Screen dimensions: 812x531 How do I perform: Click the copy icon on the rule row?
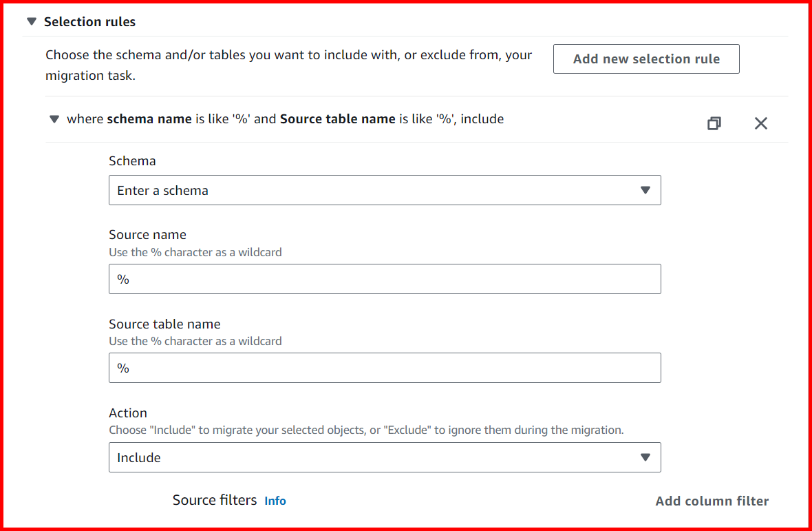pos(714,123)
